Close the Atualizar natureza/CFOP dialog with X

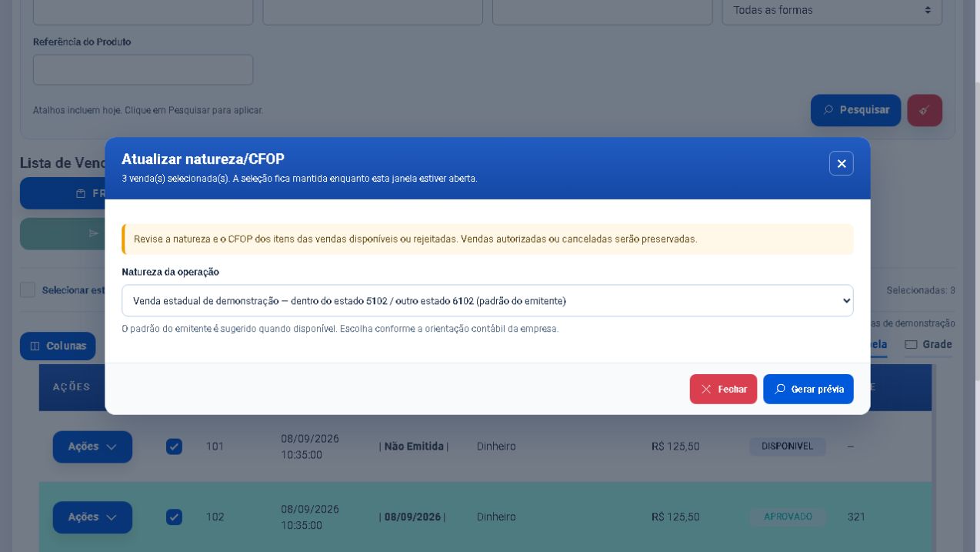(841, 163)
